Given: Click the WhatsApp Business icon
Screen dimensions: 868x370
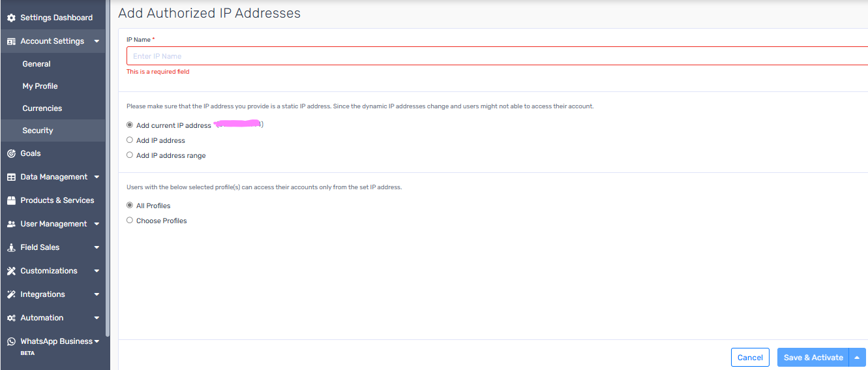Looking at the screenshot, I should (x=11, y=341).
